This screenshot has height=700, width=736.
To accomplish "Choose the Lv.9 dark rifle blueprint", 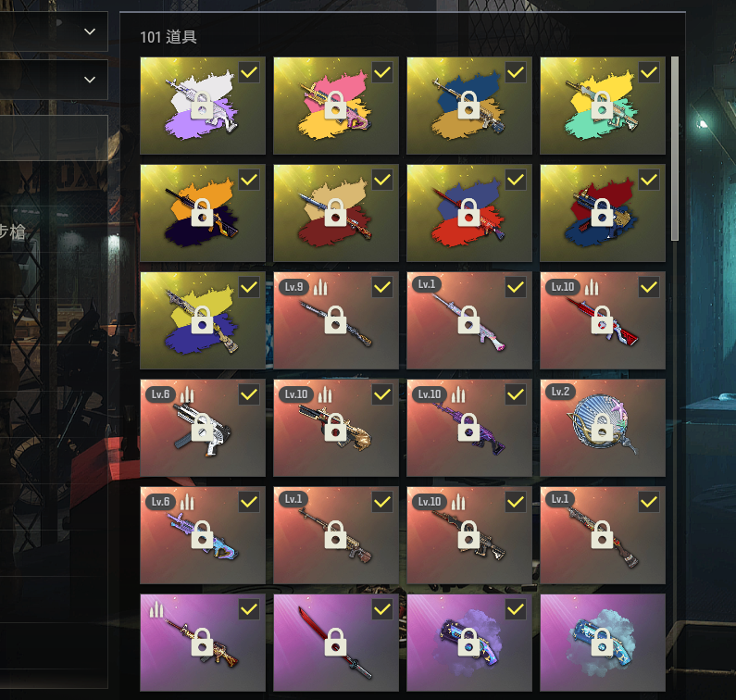I will [x=336, y=320].
